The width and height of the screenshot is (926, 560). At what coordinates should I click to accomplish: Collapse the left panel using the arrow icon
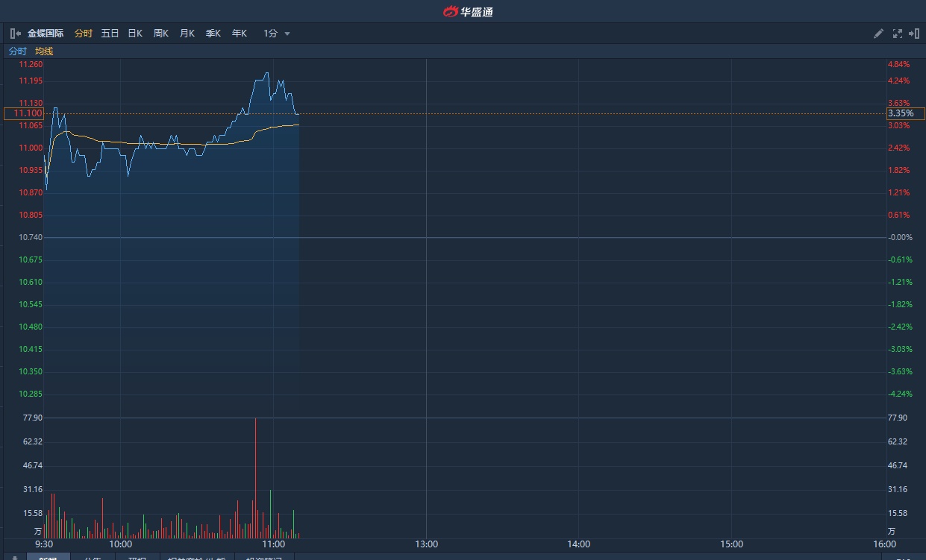pos(15,34)
